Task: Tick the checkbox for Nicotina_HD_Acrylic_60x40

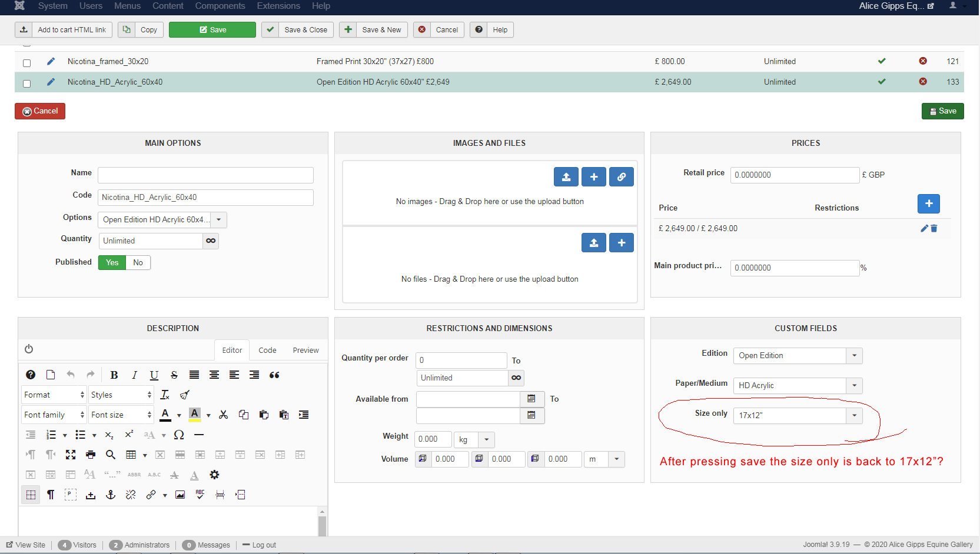Action: point(26,84)
